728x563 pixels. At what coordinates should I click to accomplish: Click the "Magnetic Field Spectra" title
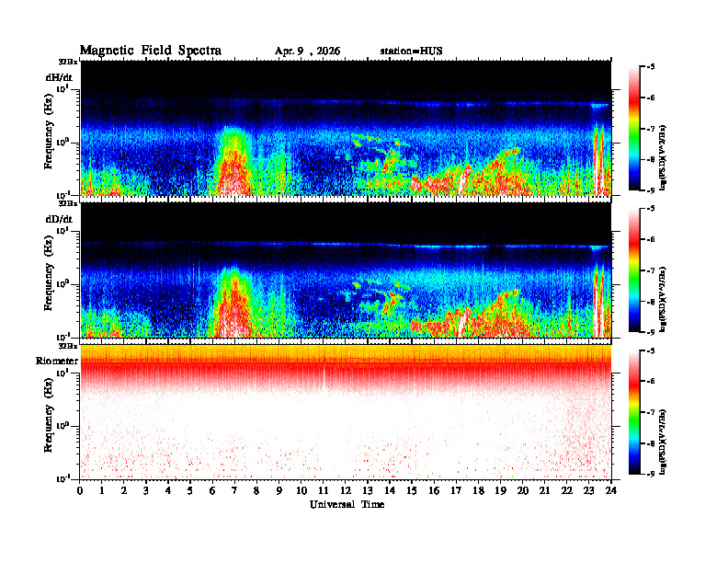pyautogui.click(x=151, y=51)
